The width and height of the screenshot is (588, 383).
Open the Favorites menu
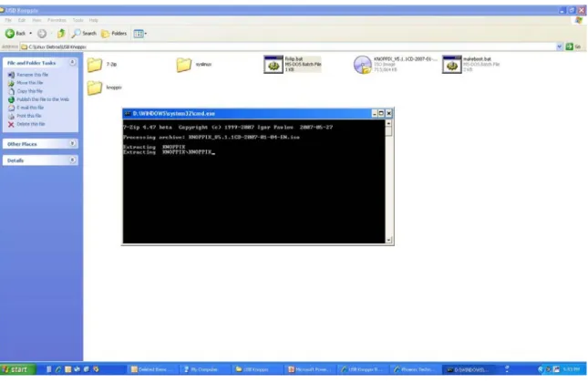pos(57,20)
